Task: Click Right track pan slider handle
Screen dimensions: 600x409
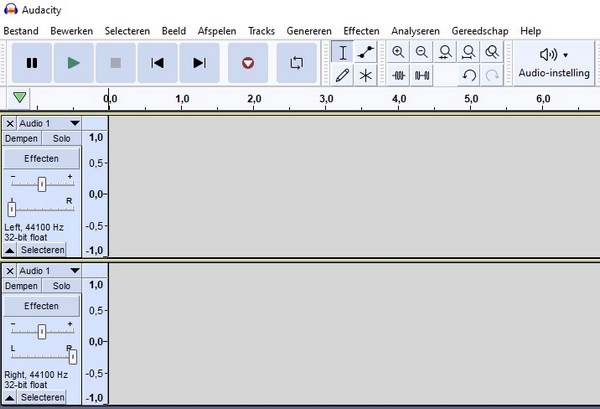Action: pos(73,357)
